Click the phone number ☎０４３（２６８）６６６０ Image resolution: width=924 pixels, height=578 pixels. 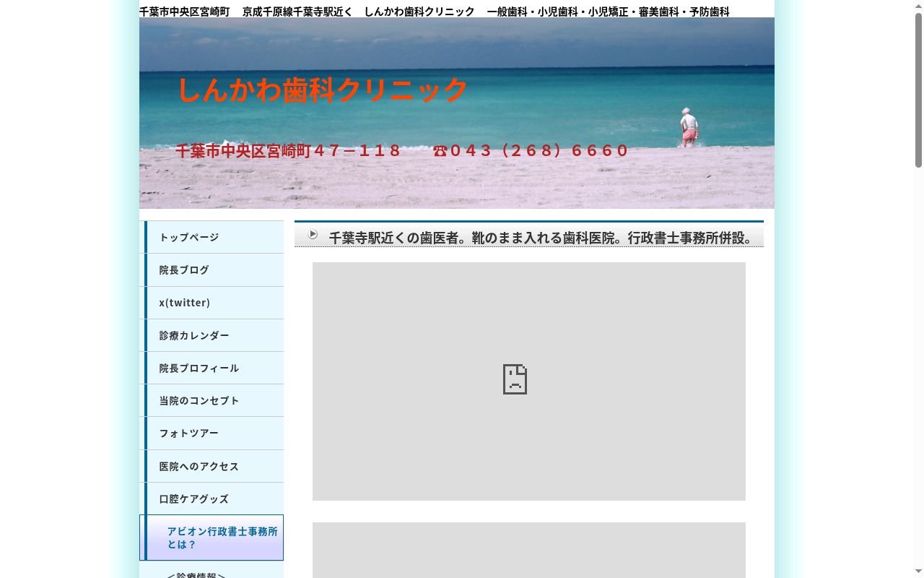point(531,151)
